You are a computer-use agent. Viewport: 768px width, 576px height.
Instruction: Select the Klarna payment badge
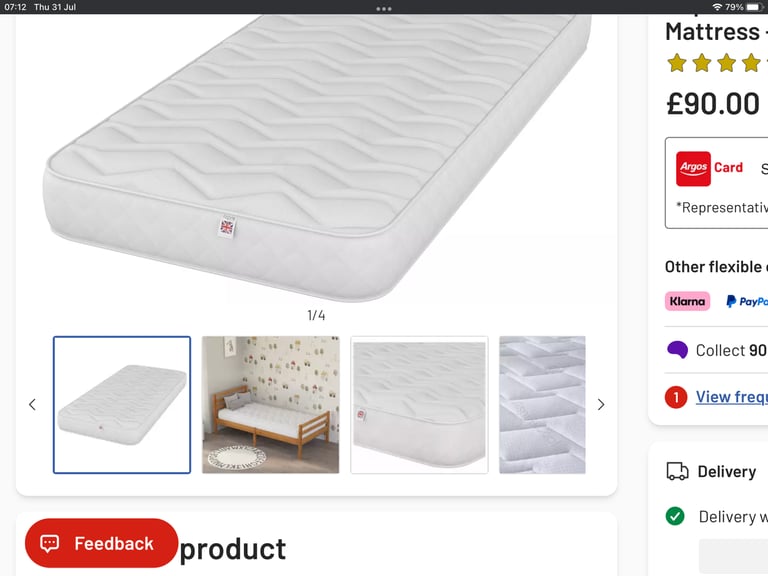(x=687, y=301)
